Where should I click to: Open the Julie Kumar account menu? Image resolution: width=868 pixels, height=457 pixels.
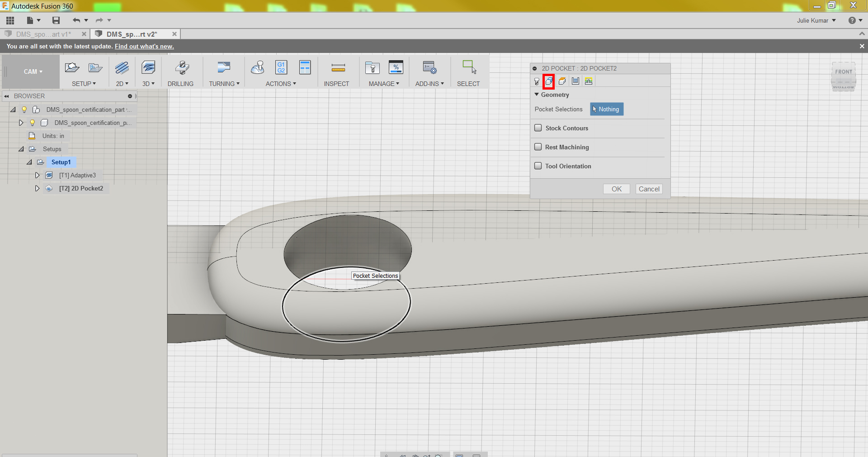[x=816, y=20]
